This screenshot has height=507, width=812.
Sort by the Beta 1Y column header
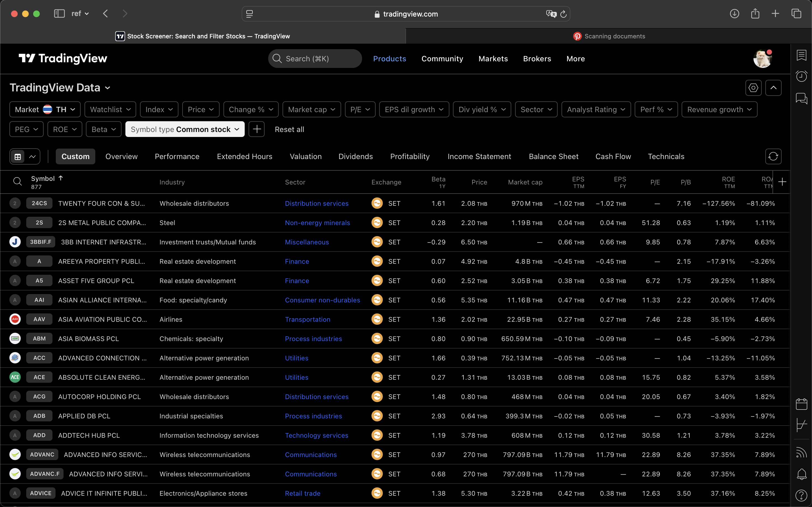(438, 182)
